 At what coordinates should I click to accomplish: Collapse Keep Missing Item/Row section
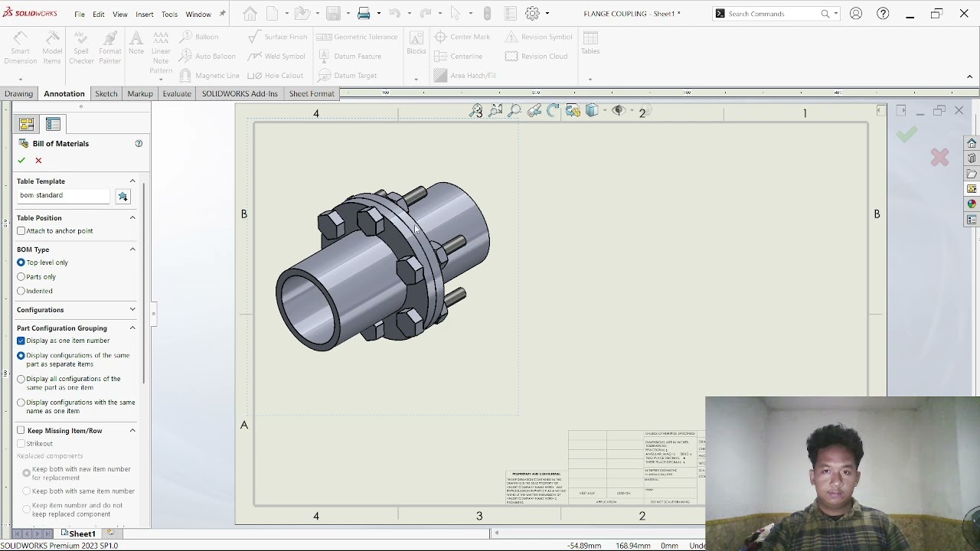[x=132, y=431]
